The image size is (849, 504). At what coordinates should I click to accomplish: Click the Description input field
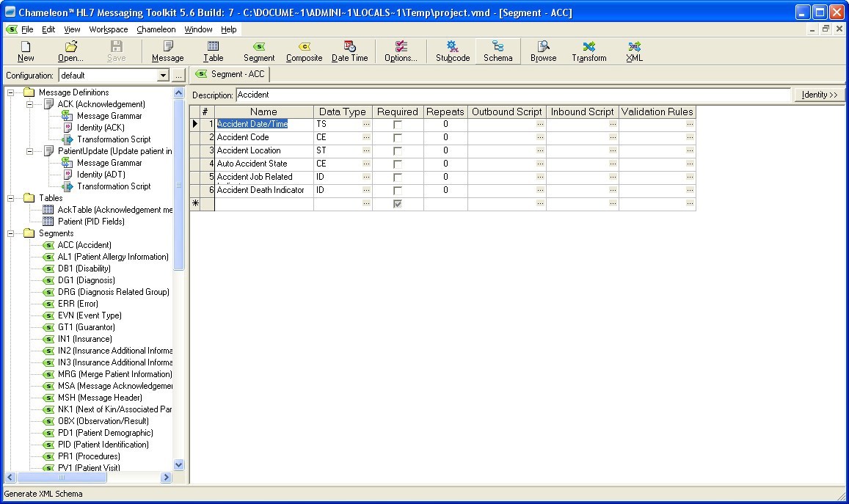(x=514, y=95)
